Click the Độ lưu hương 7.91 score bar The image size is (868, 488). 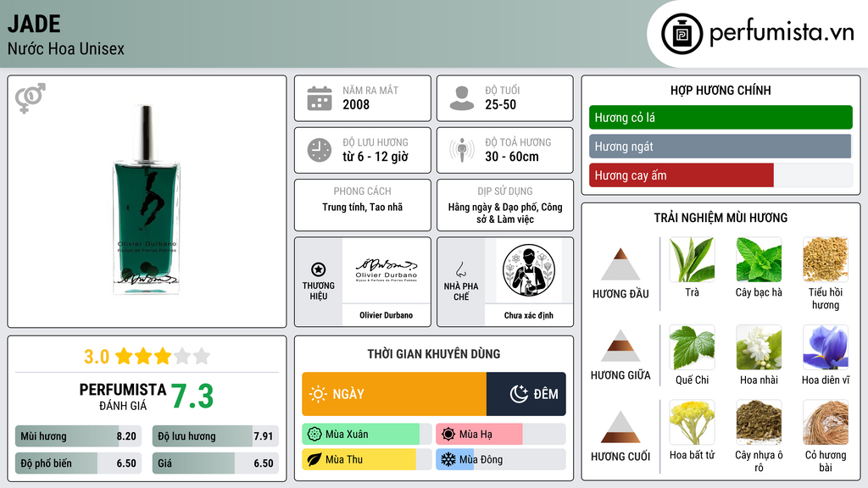(215, 436)
